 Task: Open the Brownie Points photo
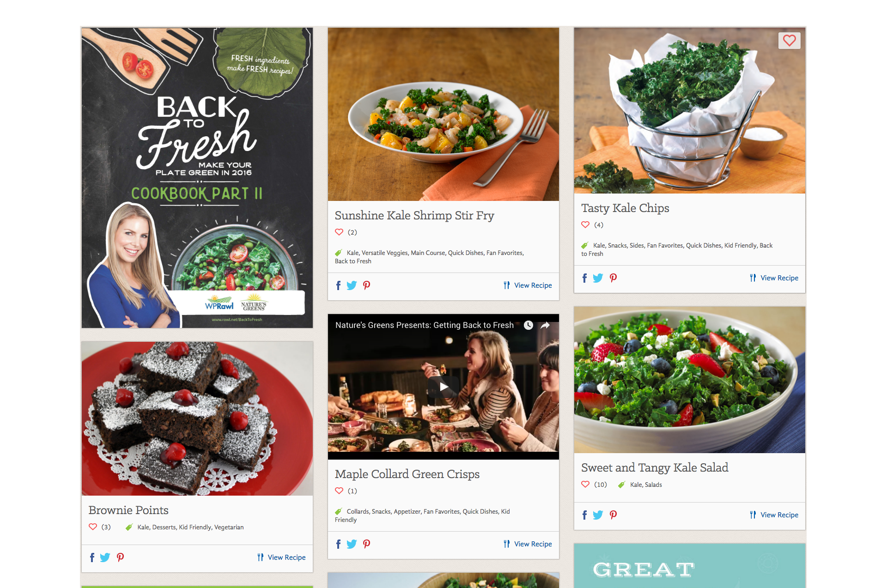click(197, 418)
